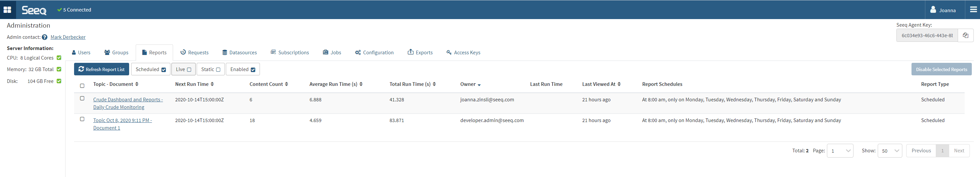Sort by Last Viewed At column
The width and height of the screenshot is (980, 177).
point(619,84)
